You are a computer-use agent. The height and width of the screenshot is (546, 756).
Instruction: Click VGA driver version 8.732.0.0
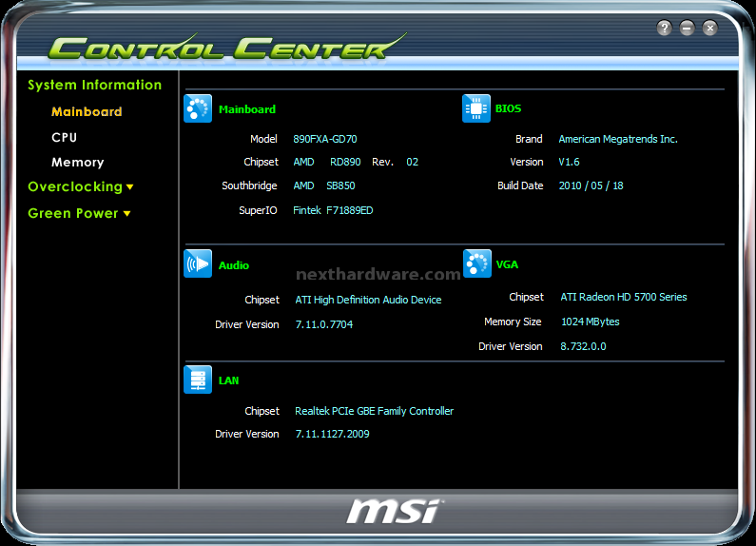pos(583,346)
